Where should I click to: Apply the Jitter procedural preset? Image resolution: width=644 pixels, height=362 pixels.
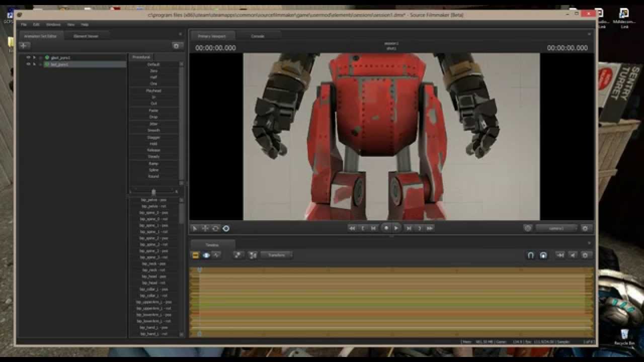pyautogui.click(x=153, y=124)
